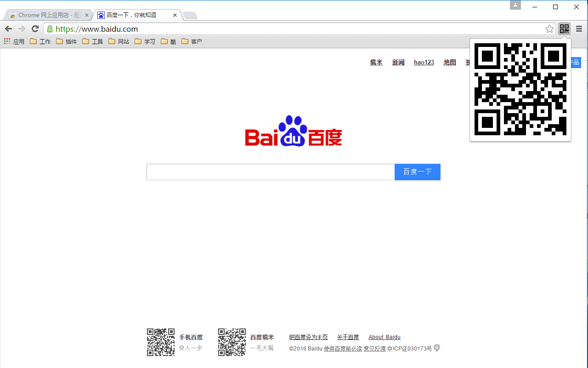Click the 百度一下 search button
The image size is (588, 368).
coord(417,172)
